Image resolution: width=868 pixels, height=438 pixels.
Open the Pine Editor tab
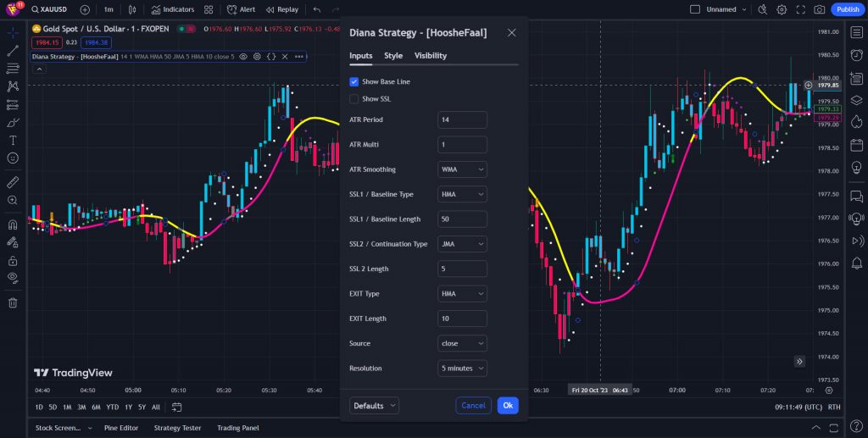pos(121,428)
